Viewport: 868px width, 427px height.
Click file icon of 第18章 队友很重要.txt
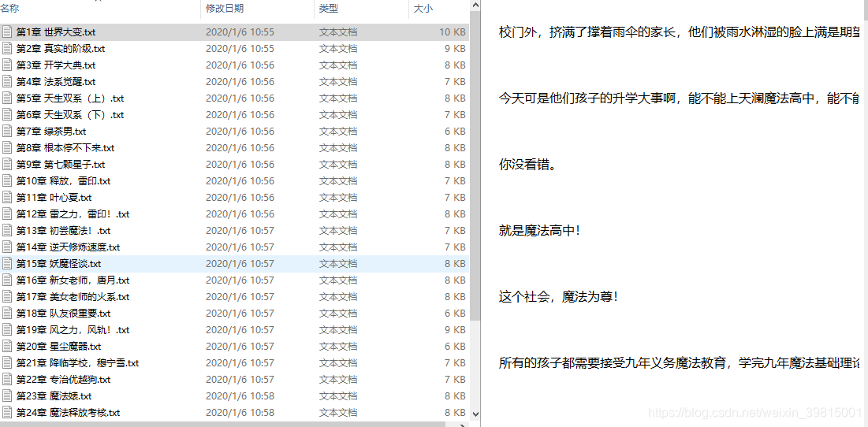(6, 314)
